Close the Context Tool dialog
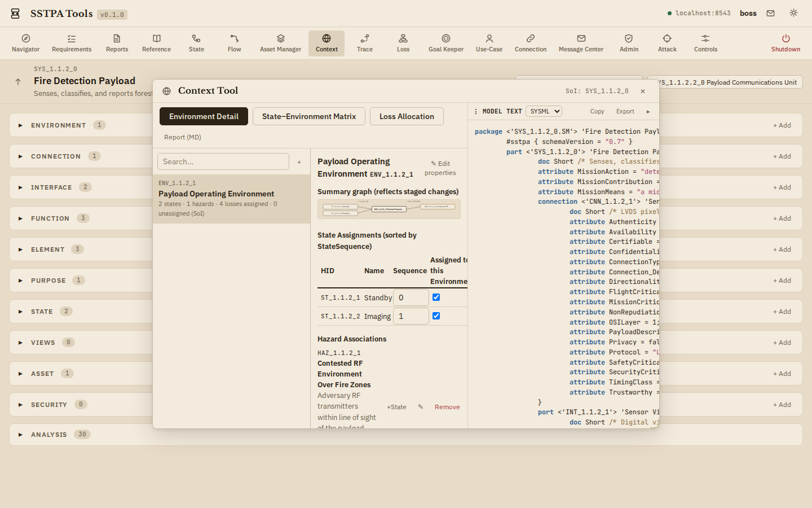 [643, 91]
